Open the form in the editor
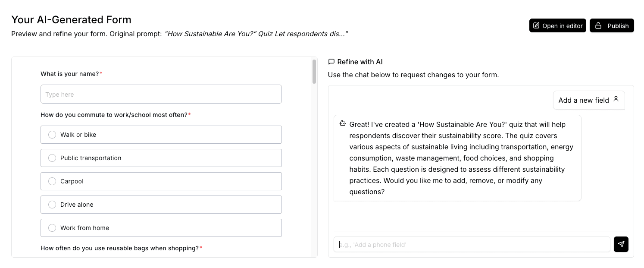 (558, 25)
